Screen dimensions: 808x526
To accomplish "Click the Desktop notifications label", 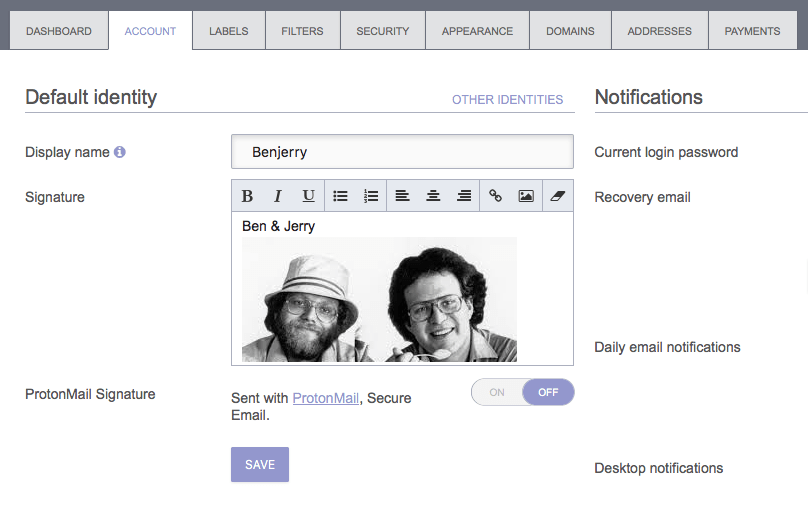I will click(x=659, y=468).
